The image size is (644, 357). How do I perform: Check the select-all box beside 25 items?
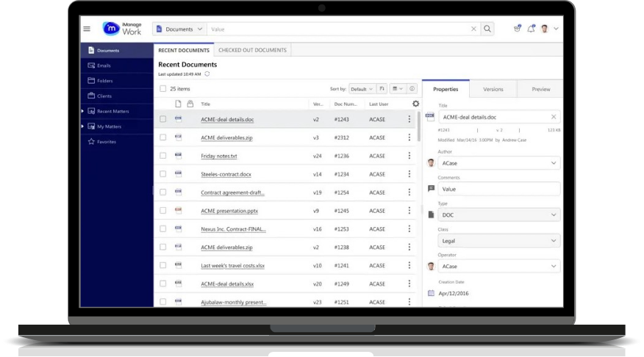point(163,89)
